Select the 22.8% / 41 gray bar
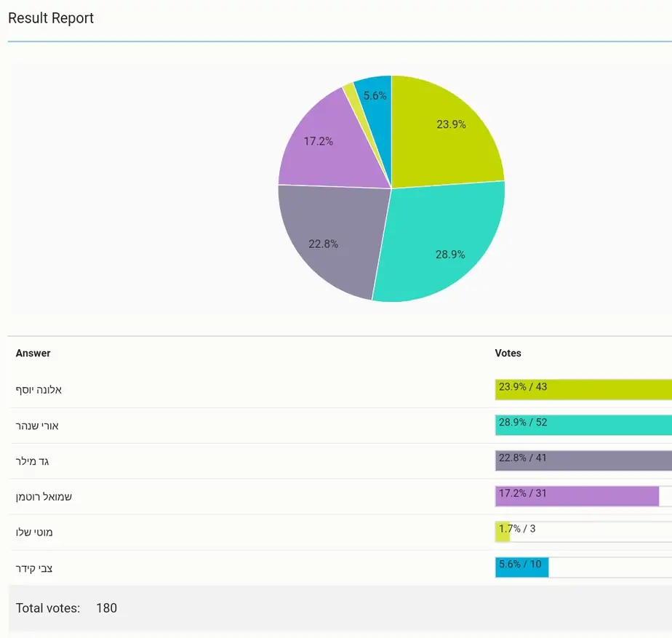 (583, 460)
